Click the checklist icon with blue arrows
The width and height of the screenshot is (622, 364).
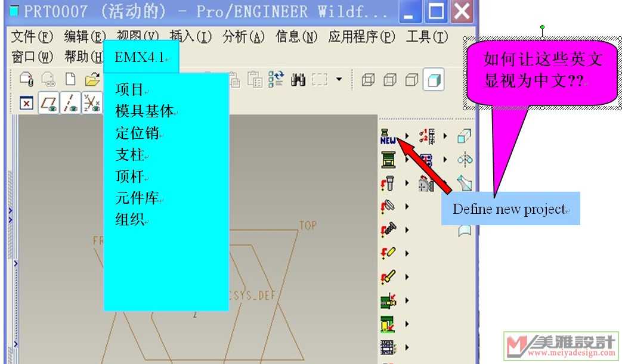pyautogui.click(x=276, y=79)
